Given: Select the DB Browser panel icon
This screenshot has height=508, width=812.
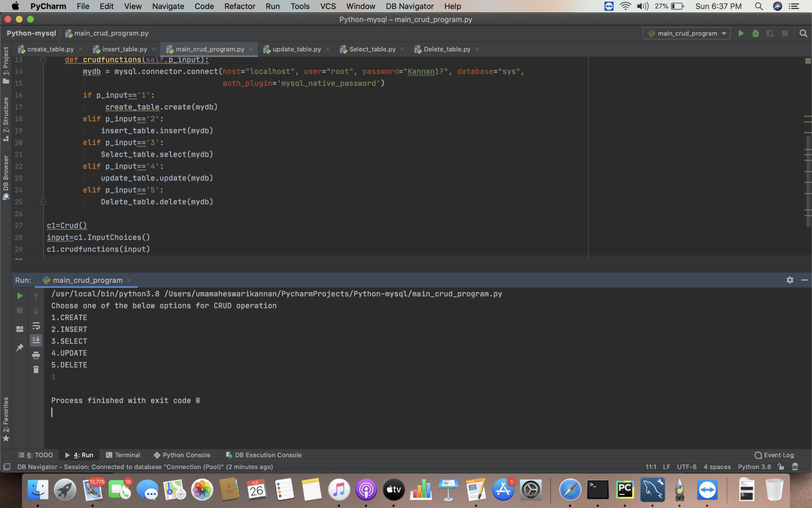Looking at the screenshot, I should tap(6, 206).
